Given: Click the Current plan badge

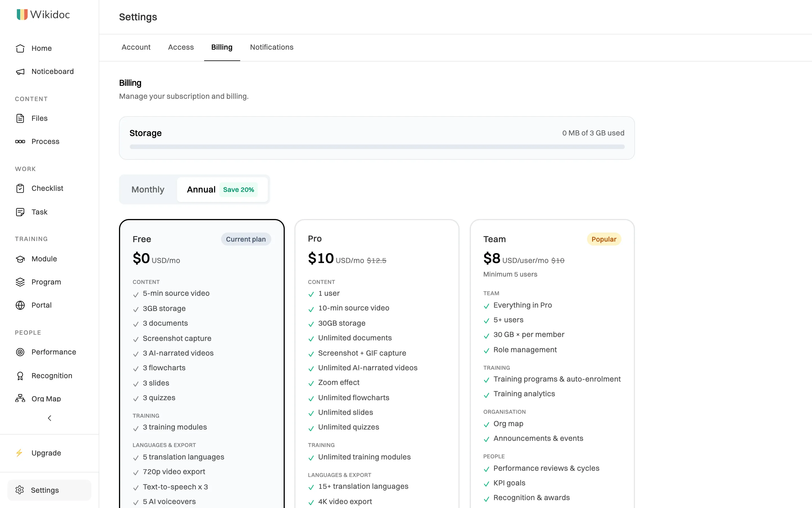Looking at the screenshot, I should click(246, 239).
